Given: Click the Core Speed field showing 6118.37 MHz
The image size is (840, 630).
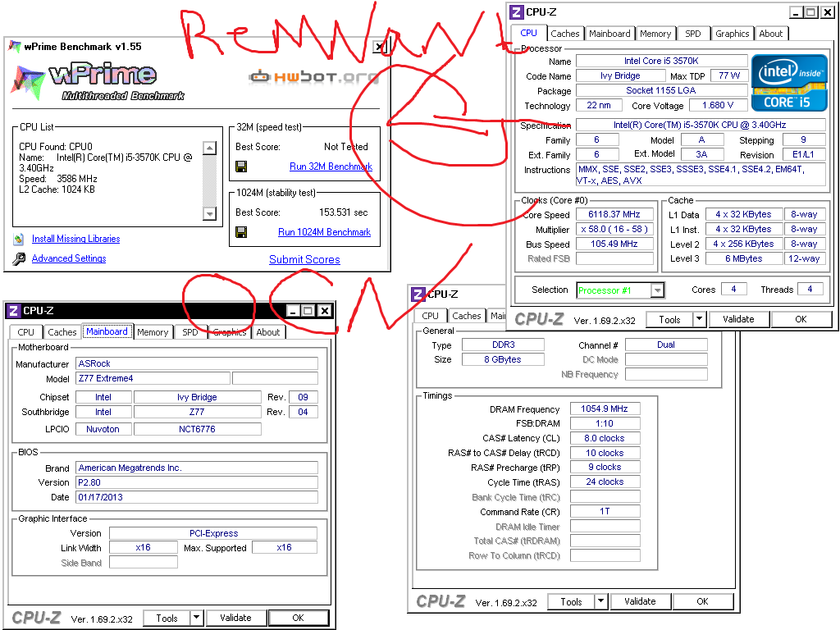Looking at the screenshot, I should 614,214.
